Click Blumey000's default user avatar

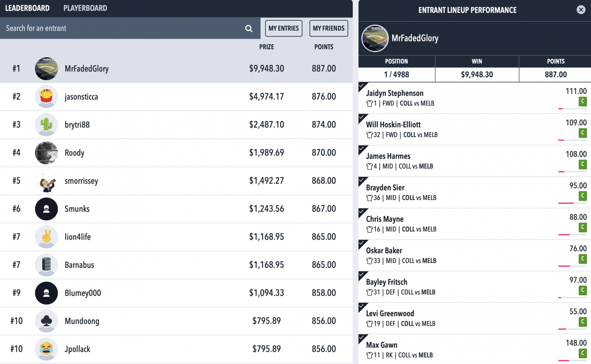click(x=47, y=293)
